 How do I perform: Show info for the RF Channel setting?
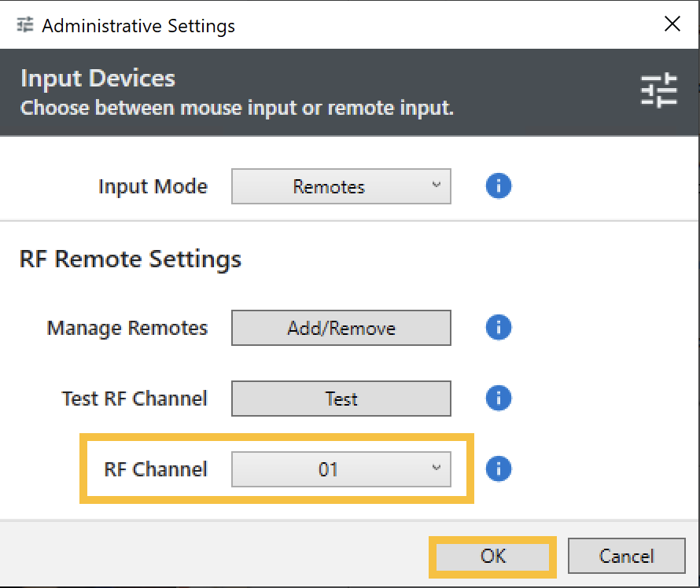point(499,469)
